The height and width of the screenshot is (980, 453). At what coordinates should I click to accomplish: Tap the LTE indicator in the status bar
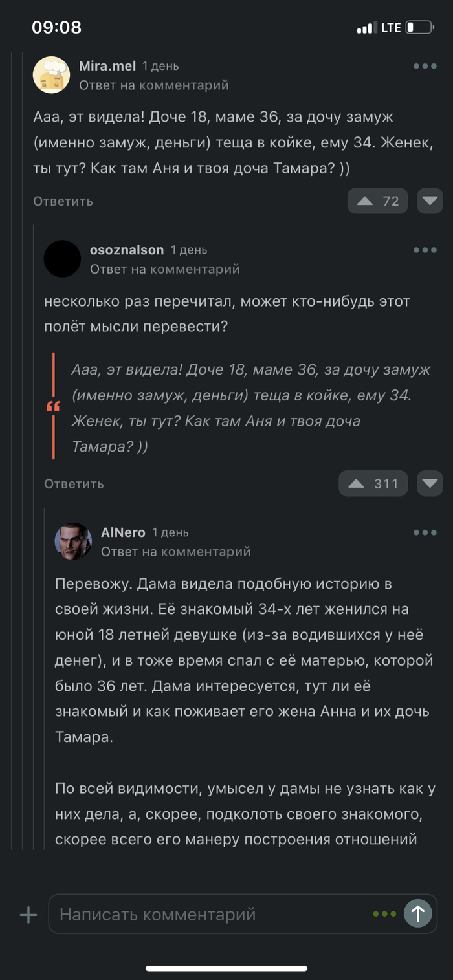pyautogui.click(x=391, y=27)
